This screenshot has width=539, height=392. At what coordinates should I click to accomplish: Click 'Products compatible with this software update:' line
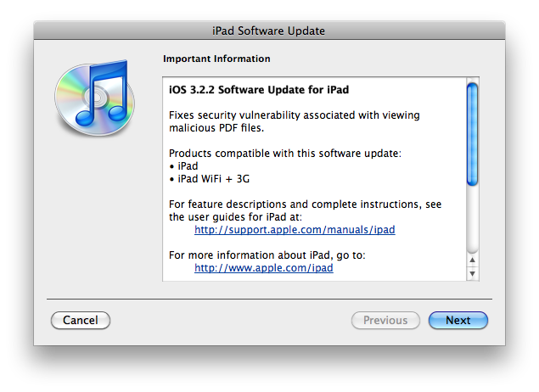(x=285, y=154)
